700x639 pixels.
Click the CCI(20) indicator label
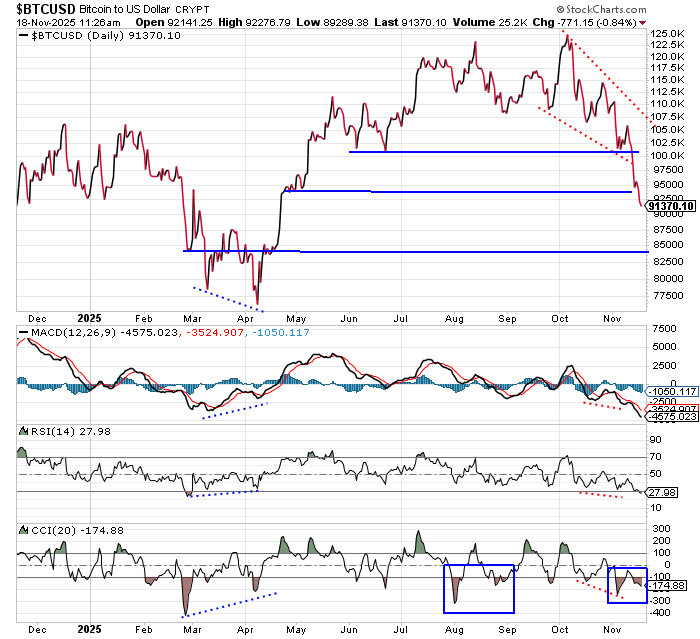tap(52, 528)
